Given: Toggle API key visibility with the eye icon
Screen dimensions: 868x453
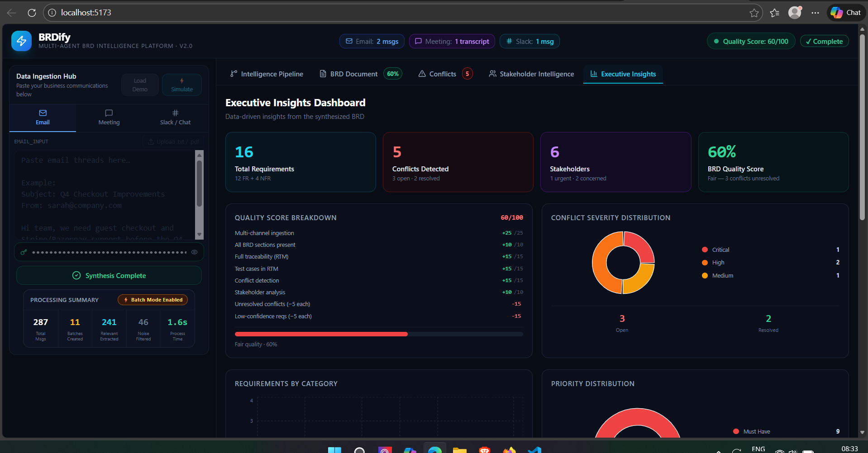Looking at the screenshot, I should 194,252.
